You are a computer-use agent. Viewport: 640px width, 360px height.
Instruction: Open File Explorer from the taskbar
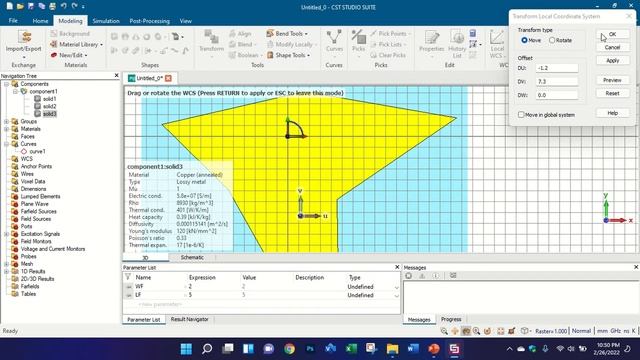(392, 349)
